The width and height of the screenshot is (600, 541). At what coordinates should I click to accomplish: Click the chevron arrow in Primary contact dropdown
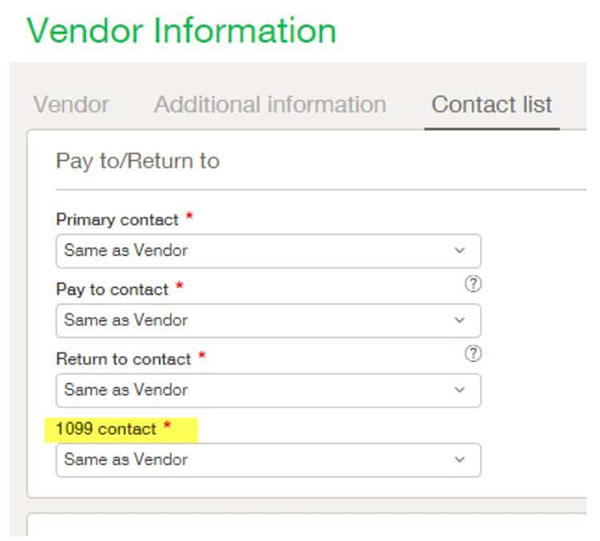click(x=460, y=251)
